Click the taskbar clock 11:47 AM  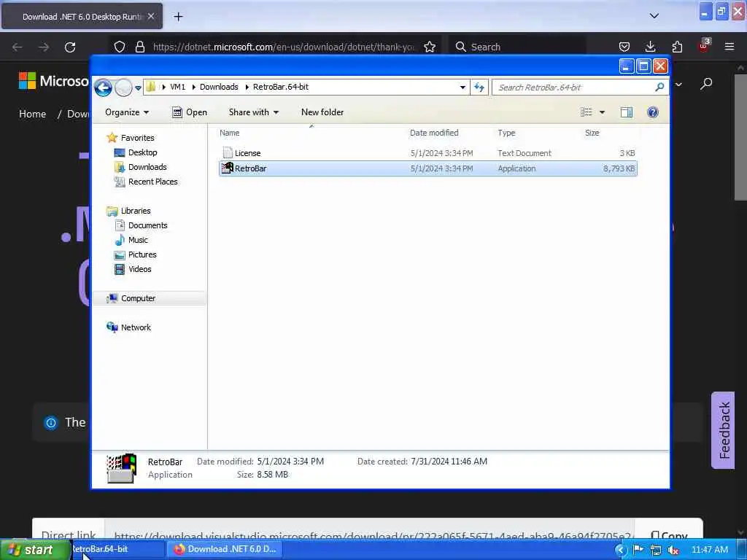click(x=709, y=550)
